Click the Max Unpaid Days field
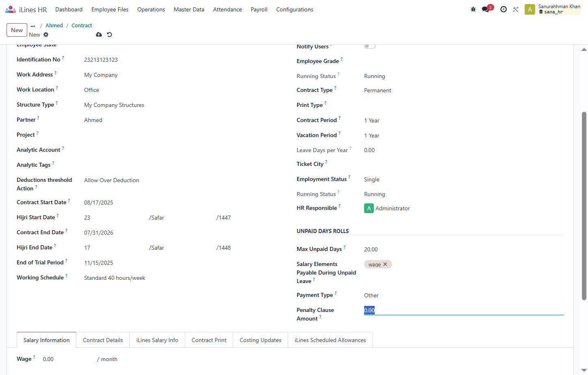Screen dimensions: 588x375 coord(464,249)
